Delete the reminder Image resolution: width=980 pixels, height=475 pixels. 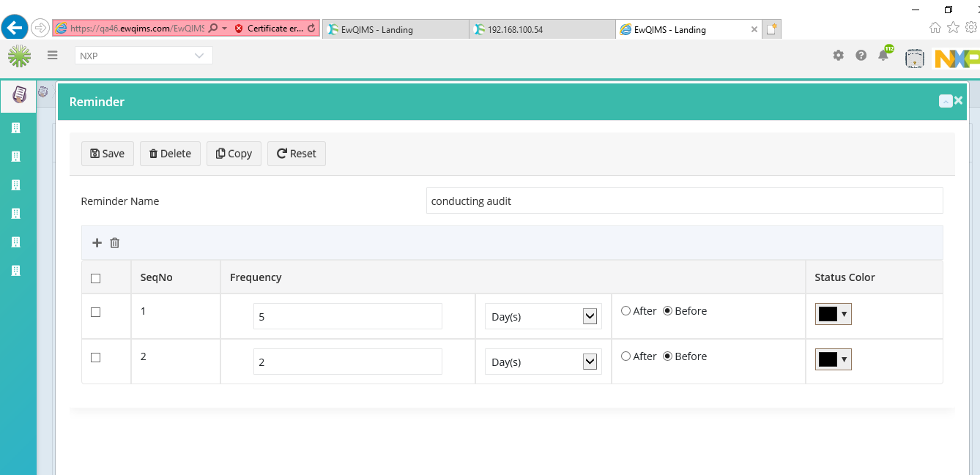coord(170,154)
